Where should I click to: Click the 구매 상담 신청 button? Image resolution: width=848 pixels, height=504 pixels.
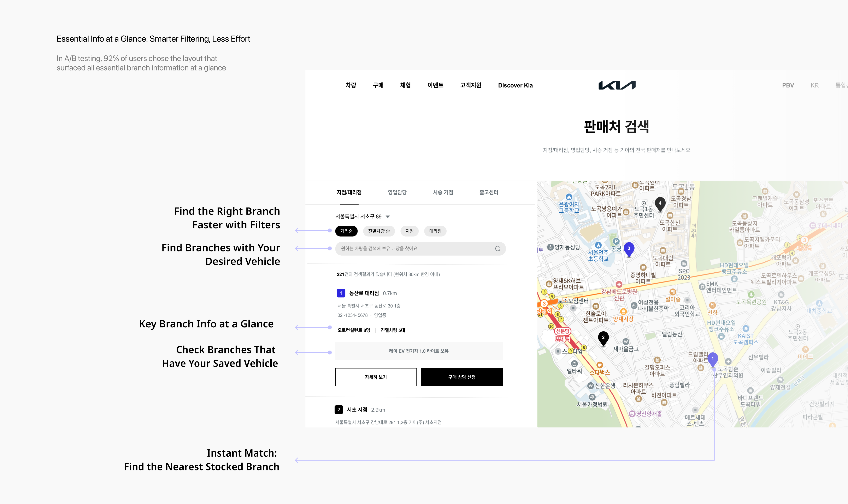[461, 377]
